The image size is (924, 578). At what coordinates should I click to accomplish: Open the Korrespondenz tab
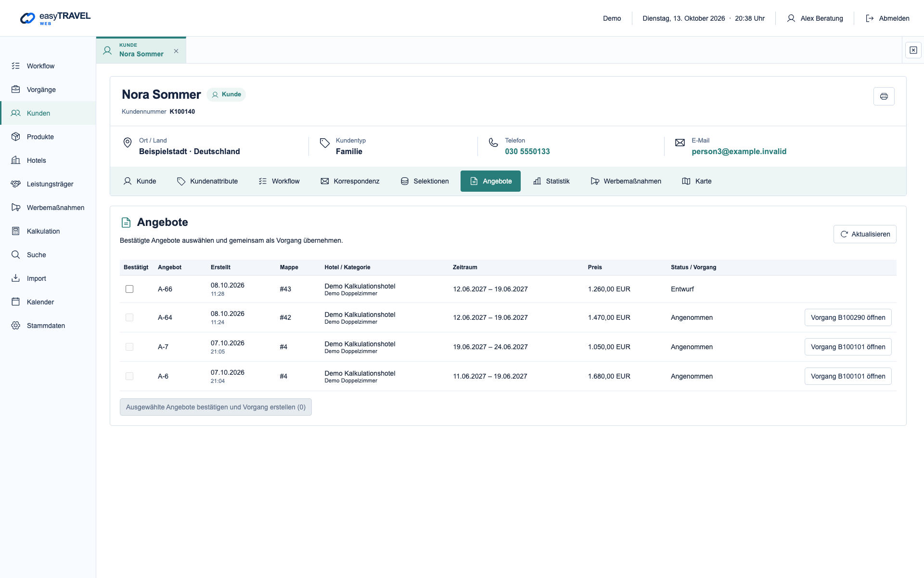[x=350, y=181]
